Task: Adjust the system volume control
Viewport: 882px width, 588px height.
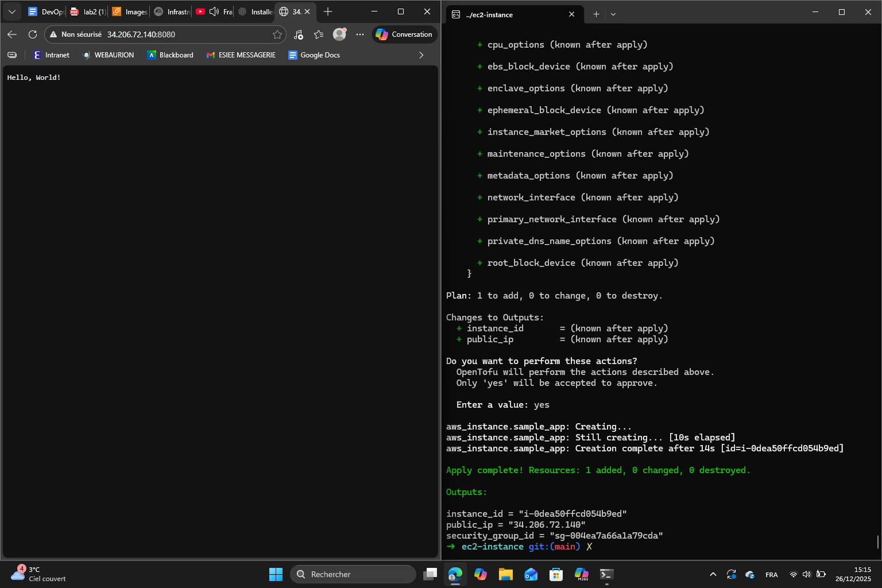Action: tap(807, 574)
